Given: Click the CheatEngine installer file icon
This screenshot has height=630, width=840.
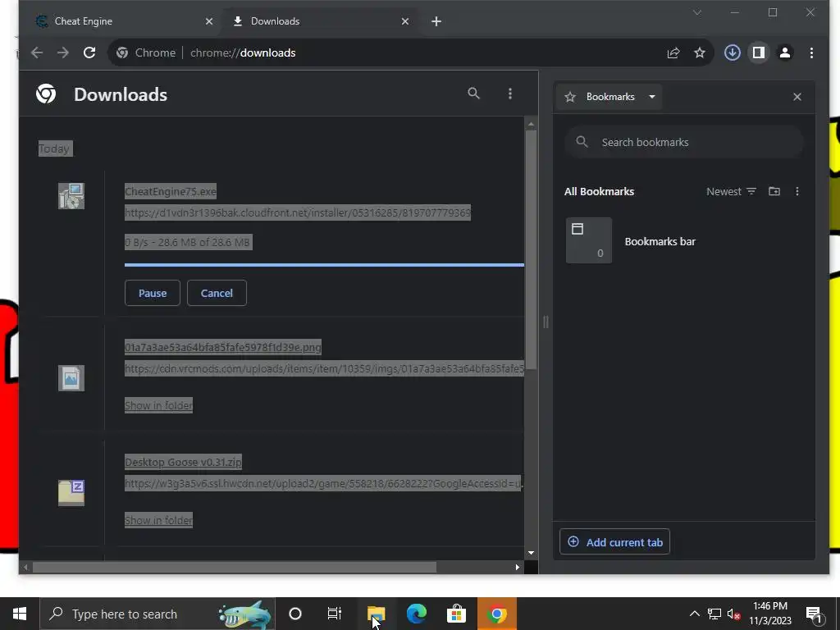Looking at the screenshot, I should coord(71,196).
